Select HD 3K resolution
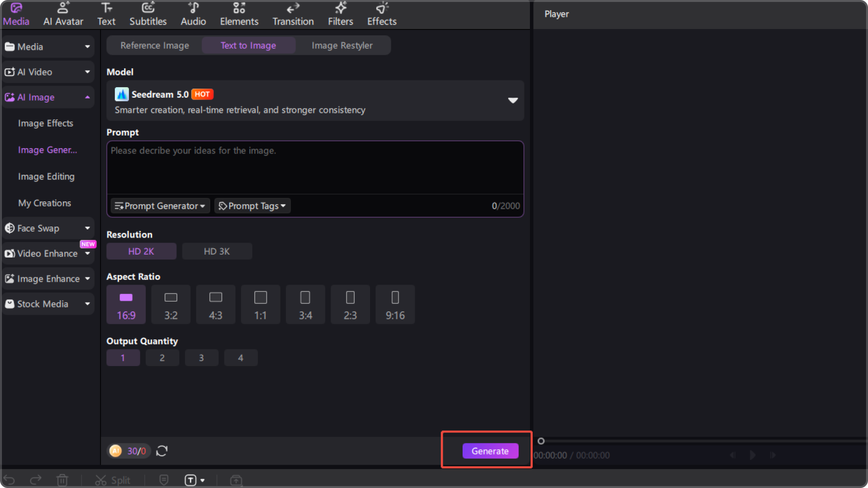 click(x=217, y=251)
